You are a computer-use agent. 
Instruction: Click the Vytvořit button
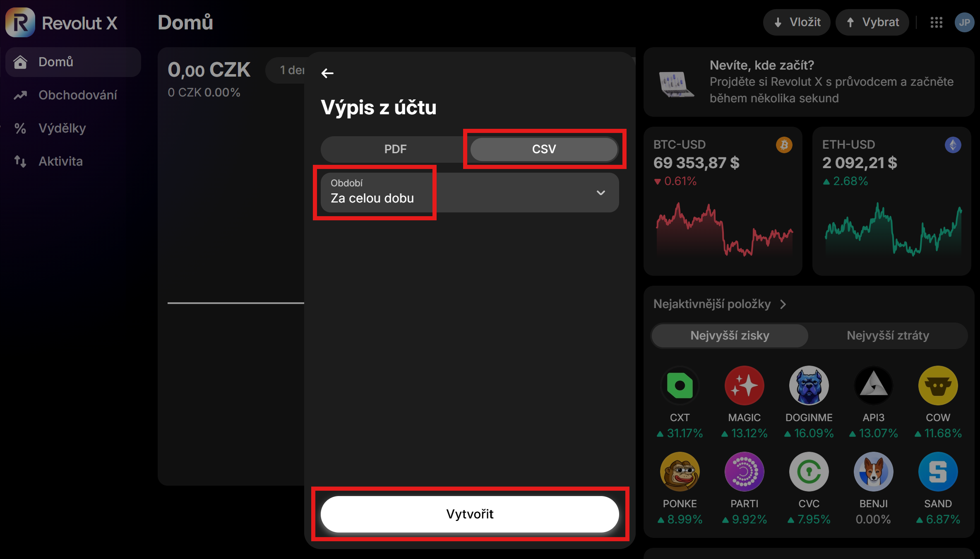point(470,514)
